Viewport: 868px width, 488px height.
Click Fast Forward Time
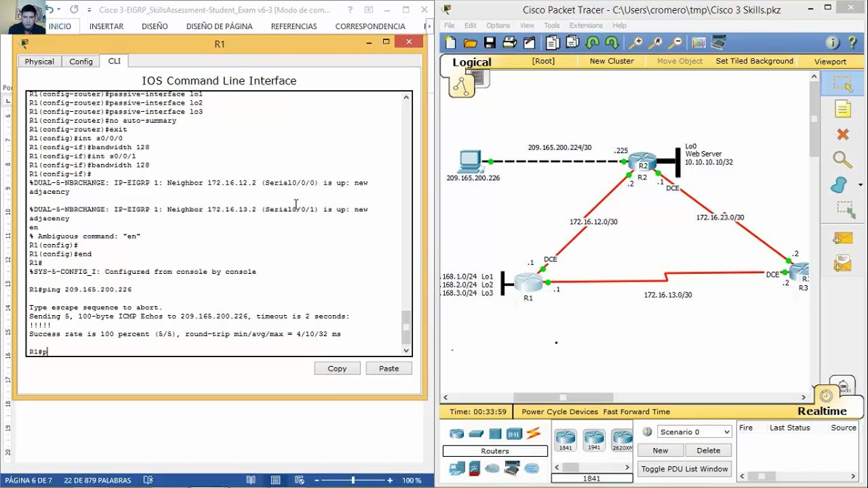[636, 411]
